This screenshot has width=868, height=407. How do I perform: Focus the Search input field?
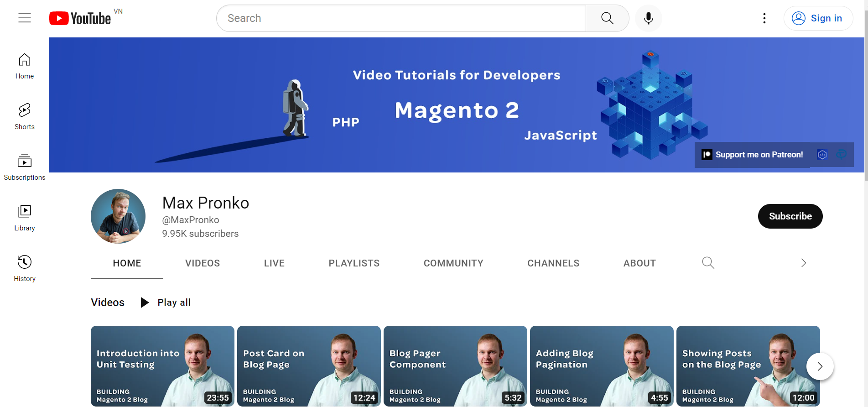click(x=401, y=18)
